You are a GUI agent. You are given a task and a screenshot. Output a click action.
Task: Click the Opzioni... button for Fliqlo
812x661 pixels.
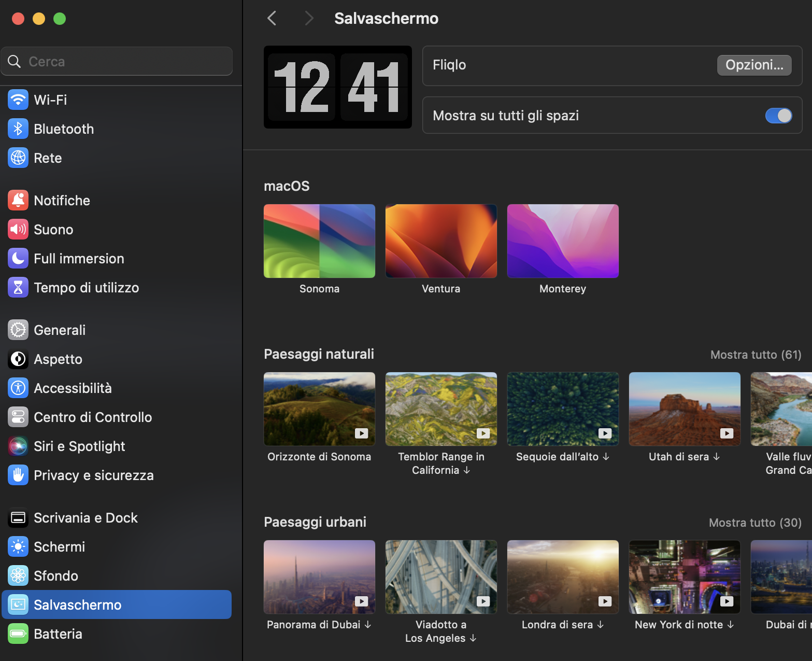754,65
